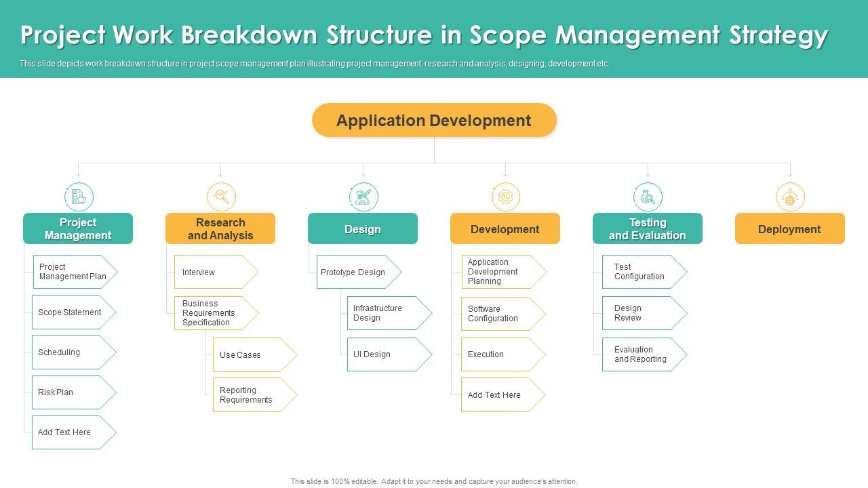This screenshot has width=868, height=488.
Task: Click the Interview item
Action: (x=216, y=272)
